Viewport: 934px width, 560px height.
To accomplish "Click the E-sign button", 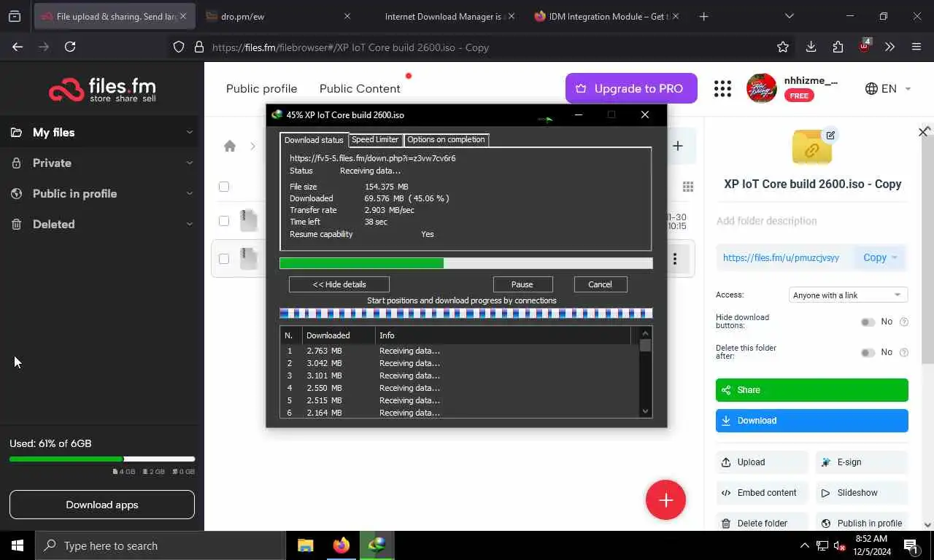I will 860,462.
